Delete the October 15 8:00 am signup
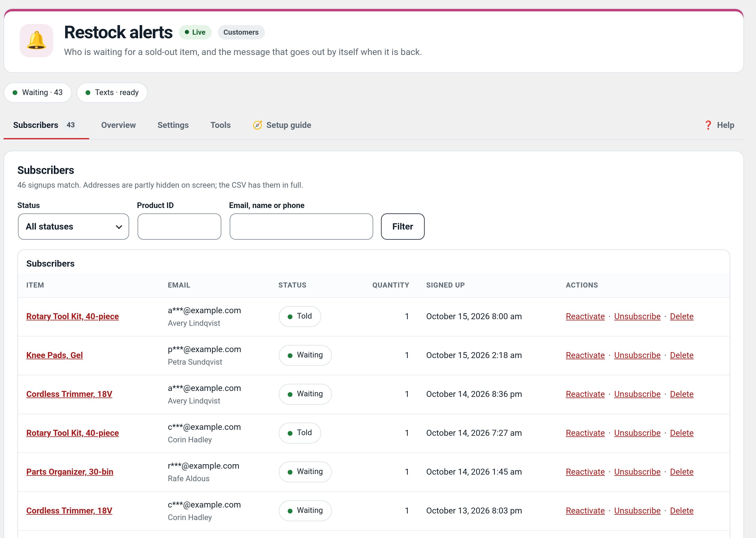Image resolution: width=756 pixels, height=538 pixels. tap(682, 316)
